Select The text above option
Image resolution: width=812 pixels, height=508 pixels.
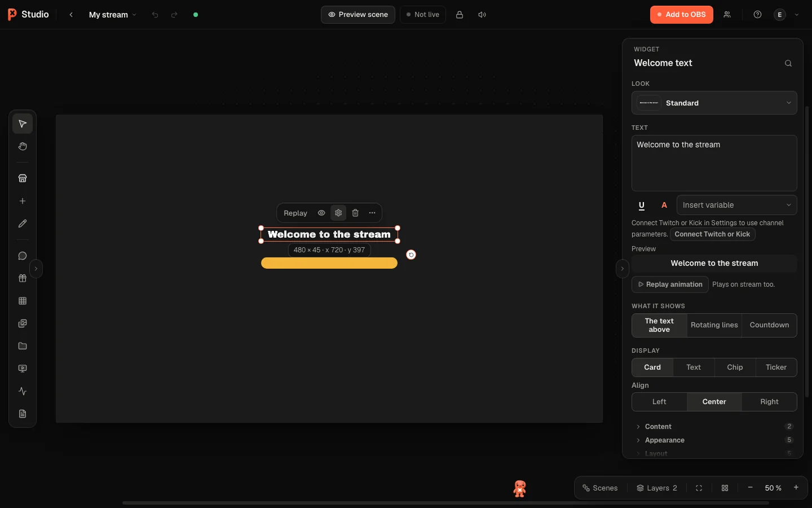(x=659, y=325)
